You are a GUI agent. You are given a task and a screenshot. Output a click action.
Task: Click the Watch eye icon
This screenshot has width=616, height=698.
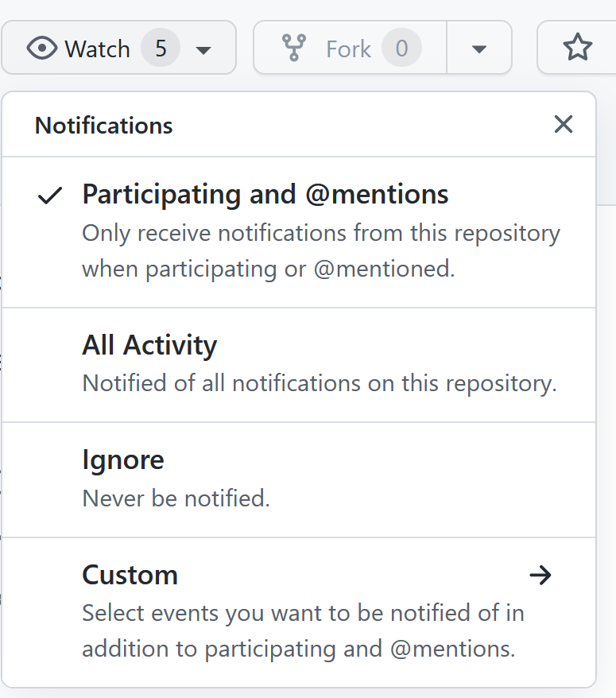42,48
